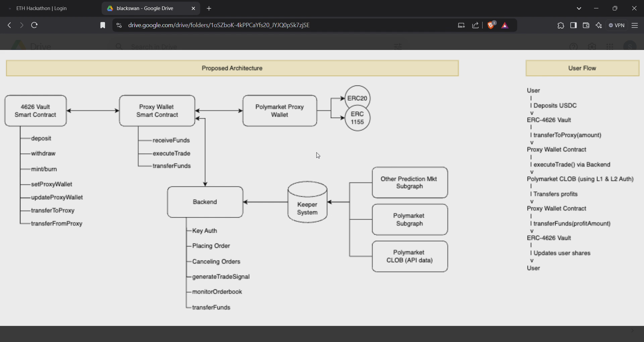Viewport: 644px width, 342px height.
Task: Open the Google account avatar
Action: click(630, 46)
